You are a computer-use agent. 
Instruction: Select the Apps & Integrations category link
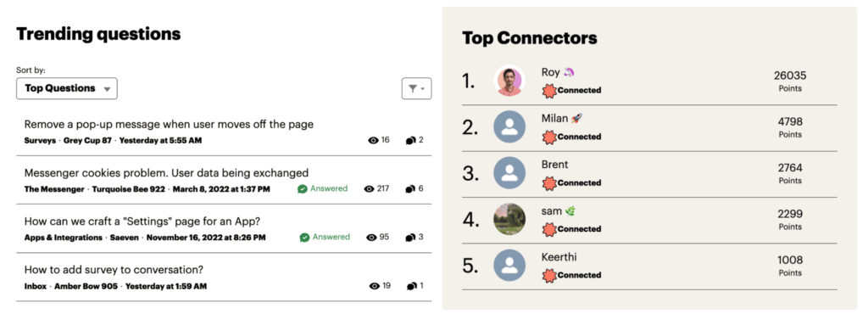(63, 238)
